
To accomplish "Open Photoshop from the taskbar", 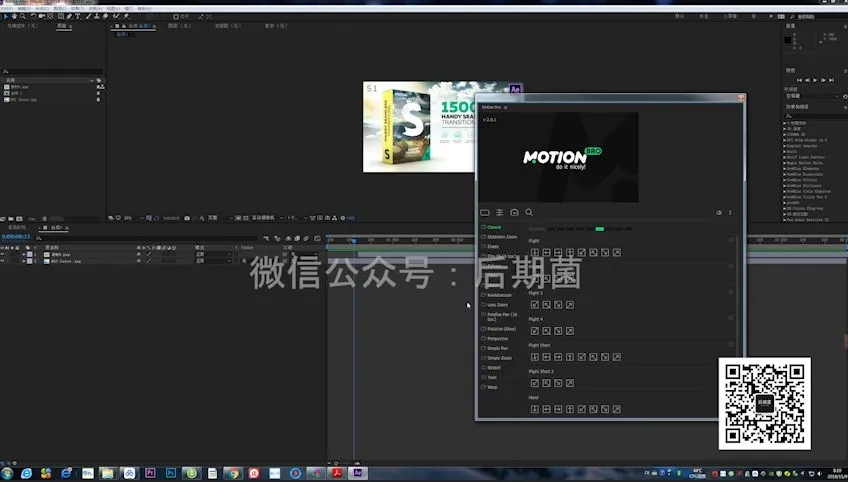I will [171, 473].
